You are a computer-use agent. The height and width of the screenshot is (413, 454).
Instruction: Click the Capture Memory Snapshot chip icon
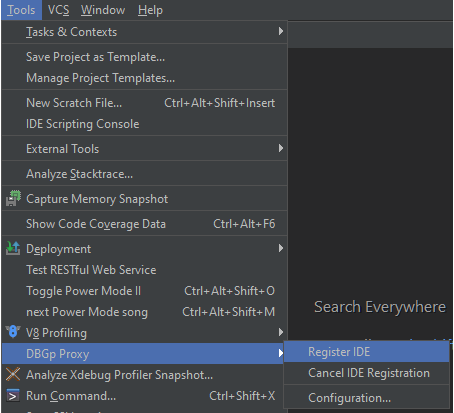(x=13, y=198)
